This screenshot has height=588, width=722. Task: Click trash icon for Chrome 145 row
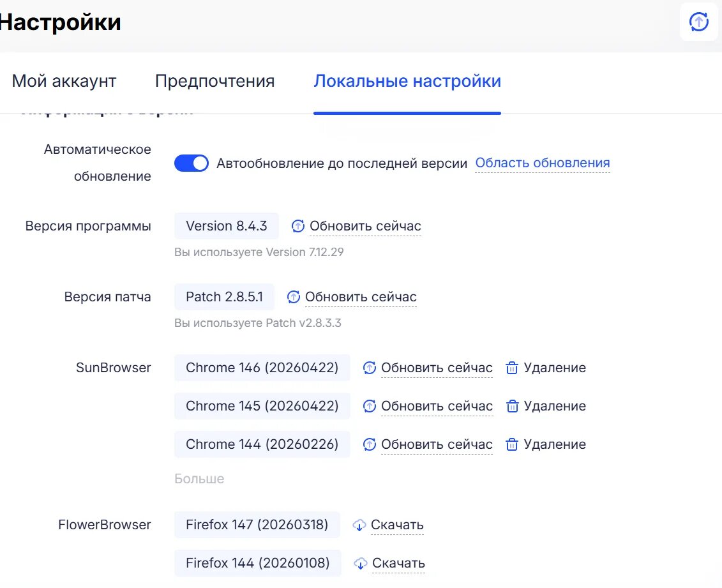512,406
